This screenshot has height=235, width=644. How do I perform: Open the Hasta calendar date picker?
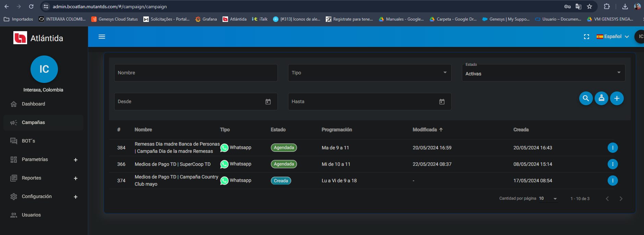click(x=442, y=102)
